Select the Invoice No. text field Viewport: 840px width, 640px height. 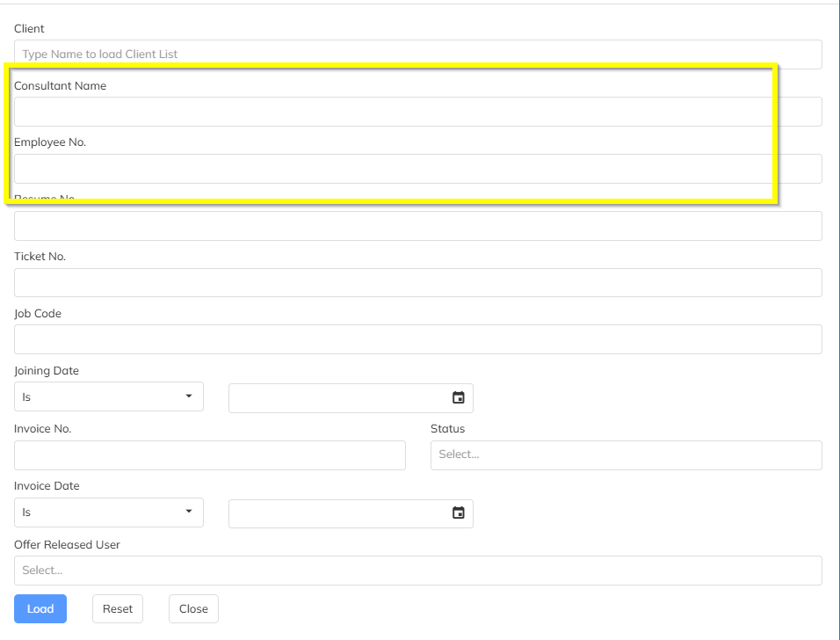(209, 455)
